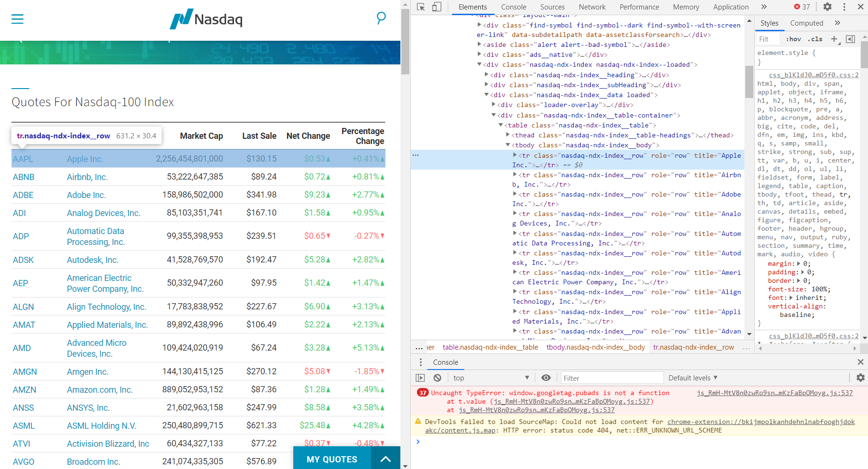
Task: Collapse the tbody nasdaq-ndx-index__body node
Action: [508, 145]
